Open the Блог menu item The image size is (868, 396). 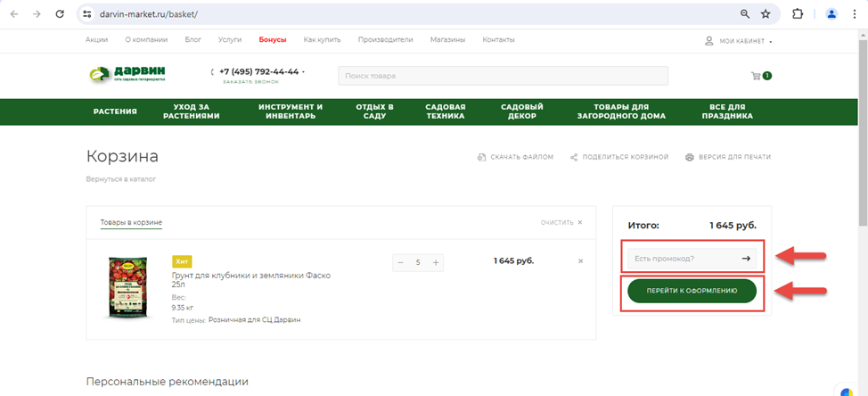pos(193,40)
